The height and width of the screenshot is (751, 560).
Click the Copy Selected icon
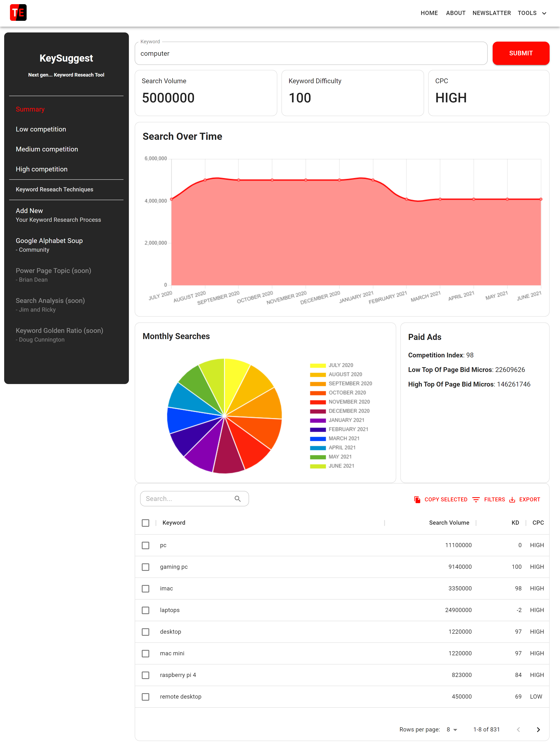[x=417, y=499]
